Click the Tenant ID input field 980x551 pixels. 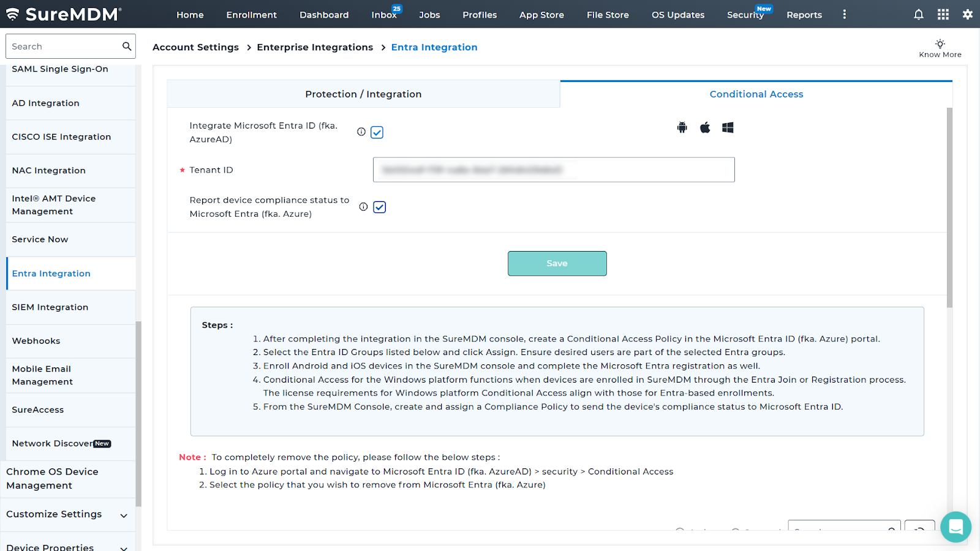(554, 170)
